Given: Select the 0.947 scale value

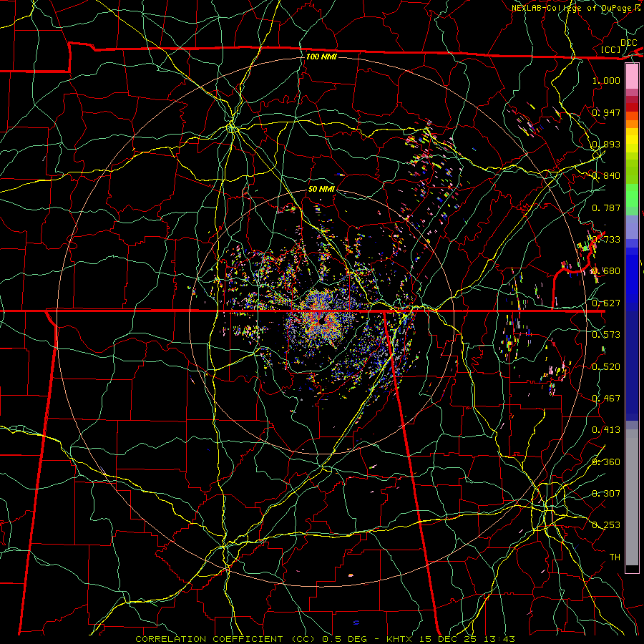Looking at the screenshot, I should pyautogui.click(x=606, y=112).
